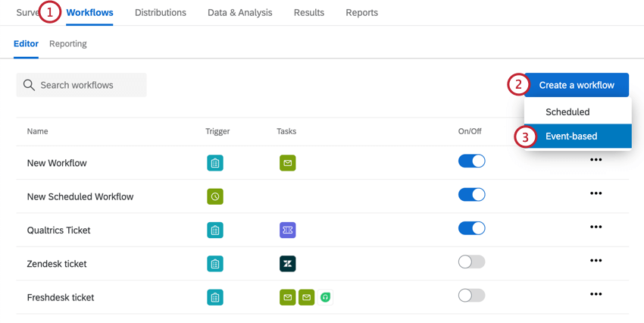Click the first email icon in Freshdesk ticket row
Screen dimensions: 644x323
click(x=287, y=297)
